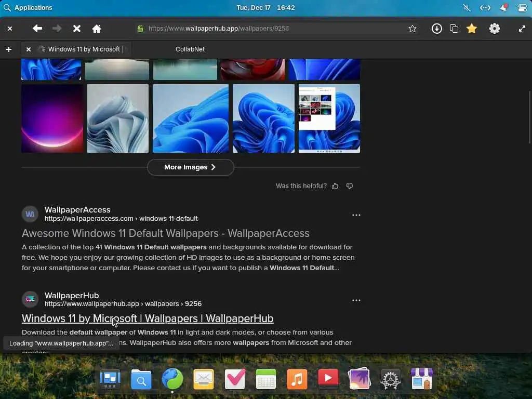Open System Settings from the dock
Viewport: 532px width, 399px height.
(x=391, y=379)
